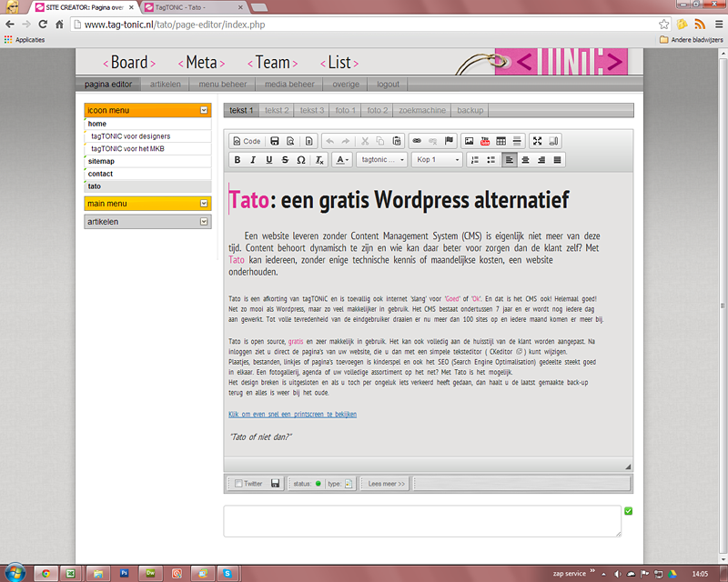
Task: Open the templates tool in editor toolbar
Action: pyautogui.click(x=308, y=141)
